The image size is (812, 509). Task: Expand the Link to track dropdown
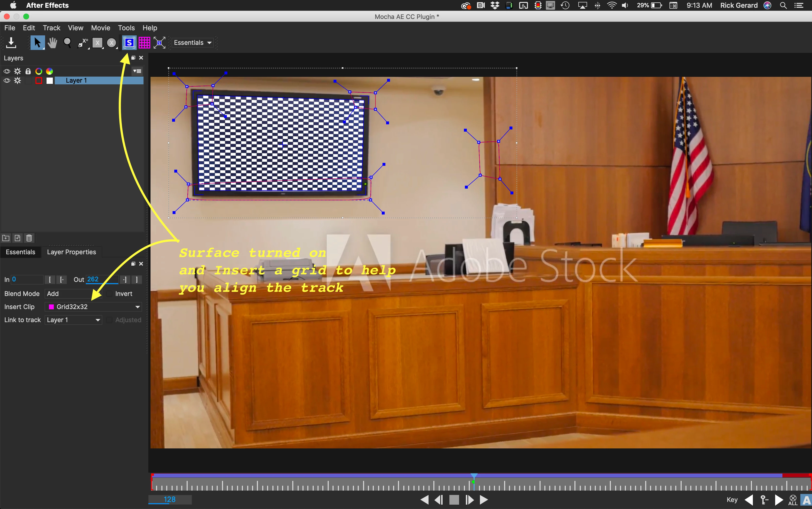click(73, 320)
